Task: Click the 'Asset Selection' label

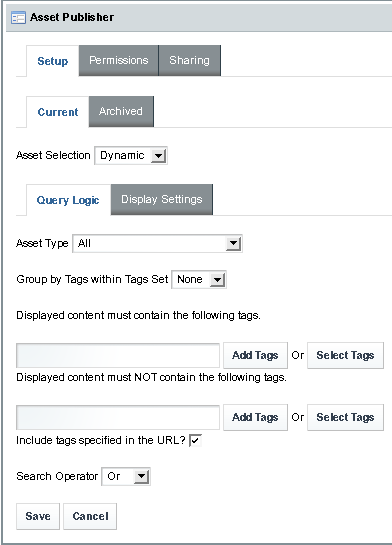Action: click(x=53, y=155)
